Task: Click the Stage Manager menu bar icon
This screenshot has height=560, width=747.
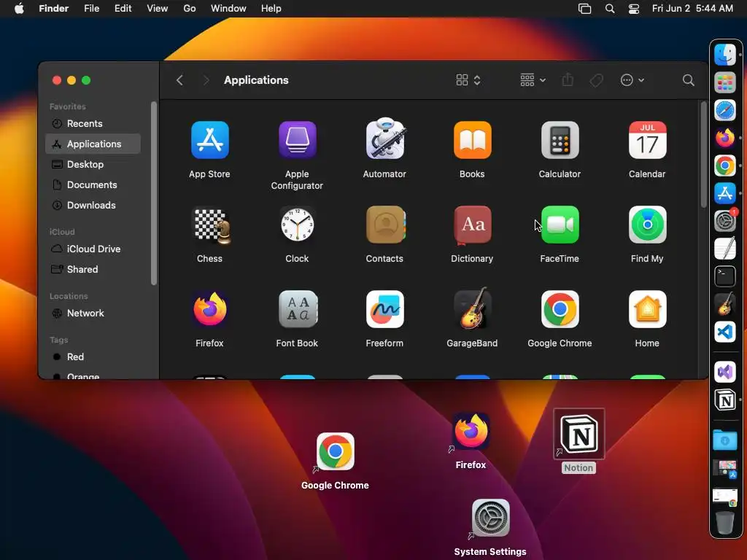Action: [x=584, y=9]
